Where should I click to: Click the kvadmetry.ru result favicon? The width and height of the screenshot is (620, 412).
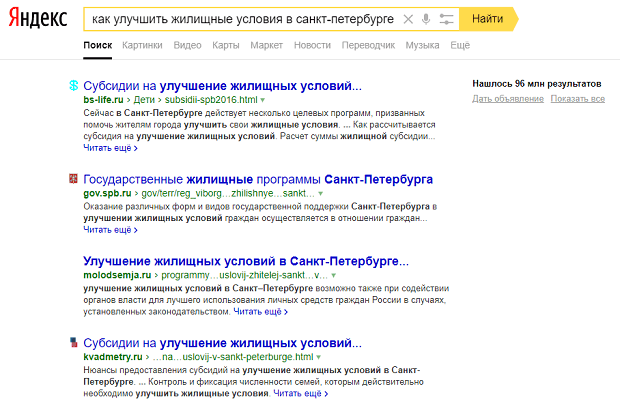pyautogui.click(x=74, y=342)
